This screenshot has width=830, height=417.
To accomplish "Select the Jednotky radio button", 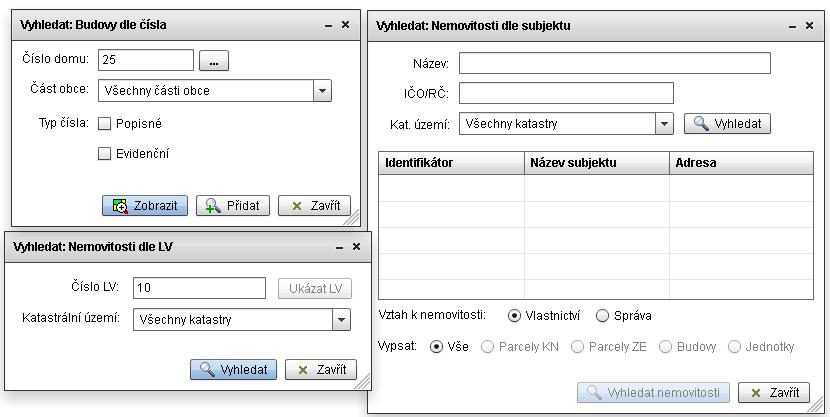I will [734, 347].
